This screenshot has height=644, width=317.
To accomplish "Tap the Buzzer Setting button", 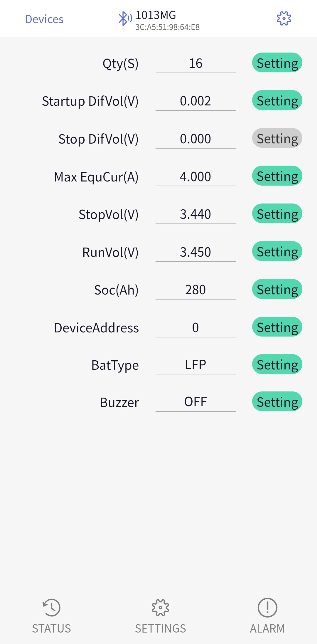I will point(277,402).
